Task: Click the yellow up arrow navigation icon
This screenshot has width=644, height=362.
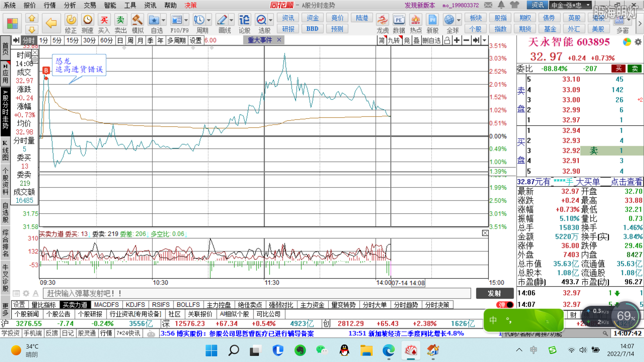Action: click(32, 18)
